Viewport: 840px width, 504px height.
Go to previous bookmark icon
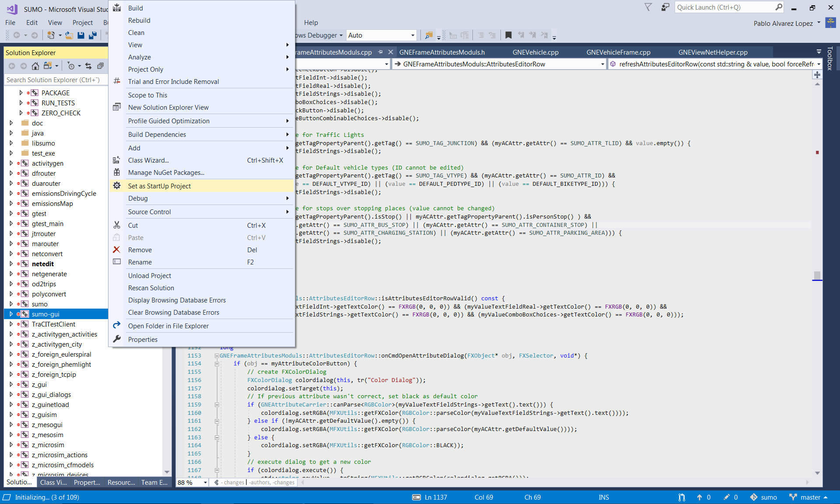point(521,35)
